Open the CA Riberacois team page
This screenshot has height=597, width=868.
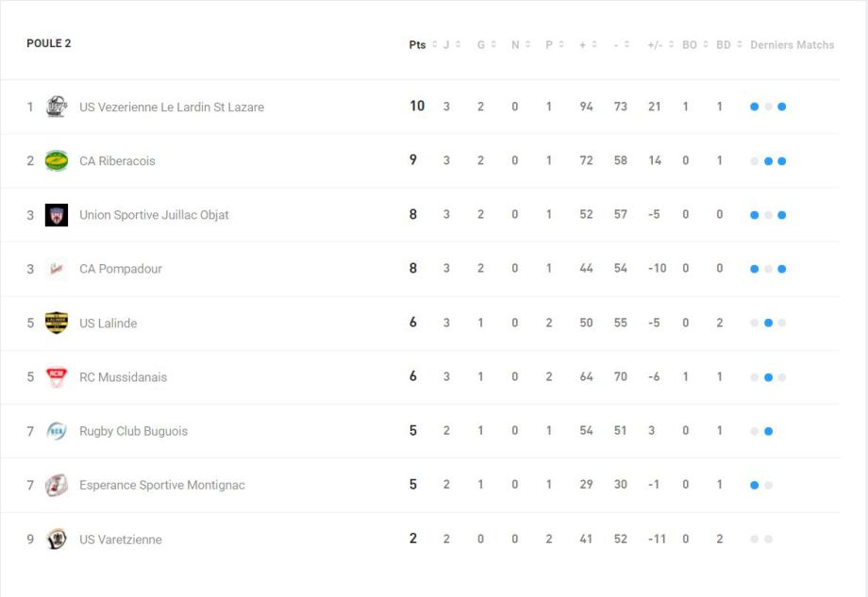[117, 161]
